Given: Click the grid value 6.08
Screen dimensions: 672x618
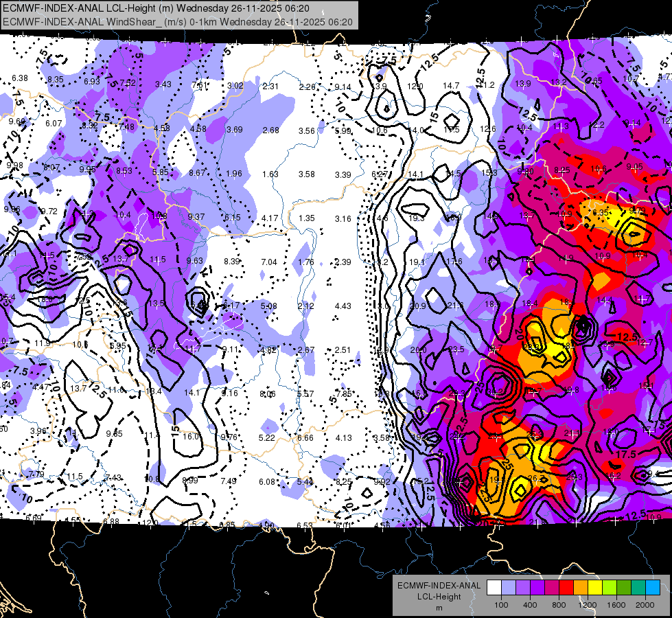Looking at the screenshot, I should click(267, 481).
